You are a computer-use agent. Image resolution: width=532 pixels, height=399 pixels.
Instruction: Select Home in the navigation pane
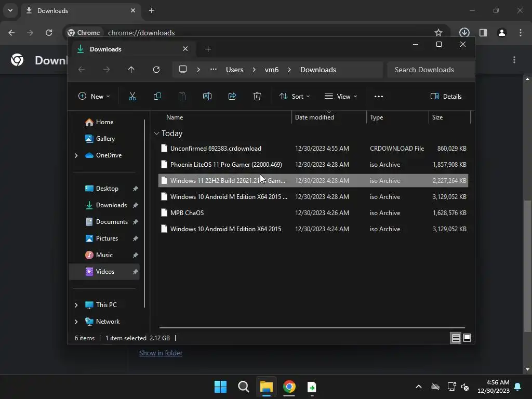point(104,122)
